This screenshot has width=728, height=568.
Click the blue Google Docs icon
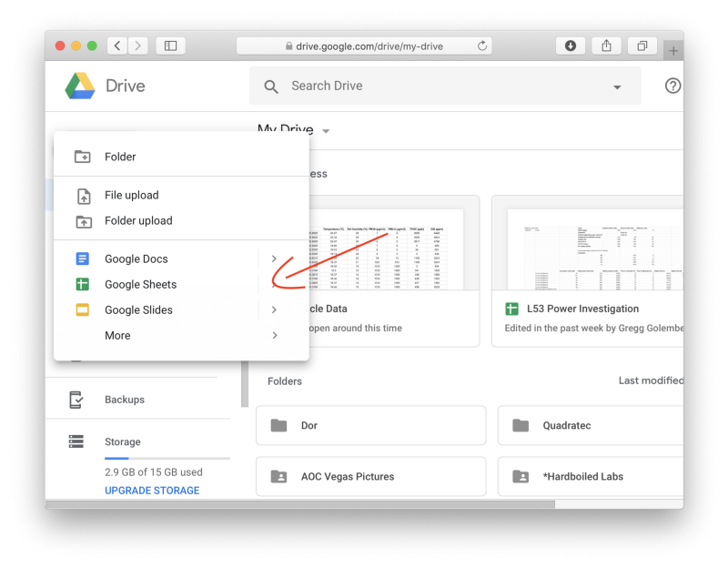(82, 259)
